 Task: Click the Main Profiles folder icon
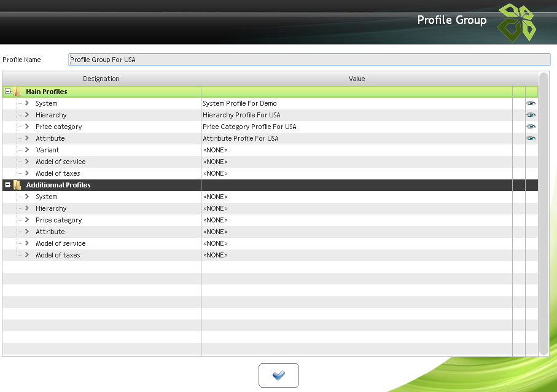18,92
